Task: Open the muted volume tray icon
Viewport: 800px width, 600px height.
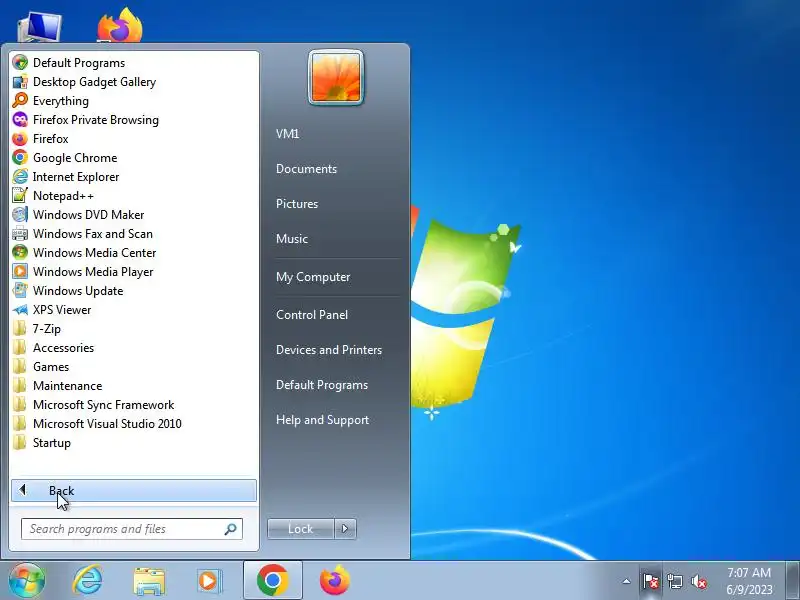Action: (x=699, y=581)
